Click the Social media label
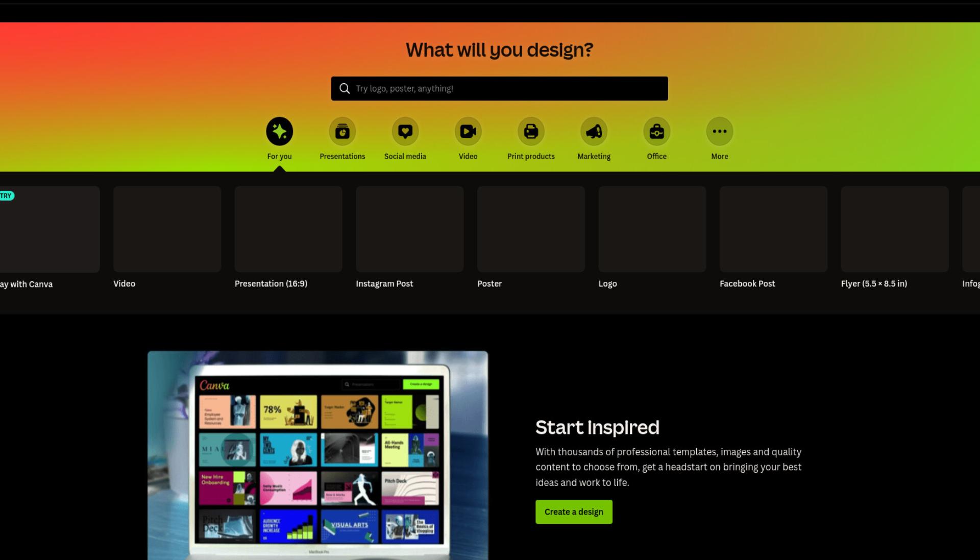Viewport: 980px width, 560px height. point(405,156)
